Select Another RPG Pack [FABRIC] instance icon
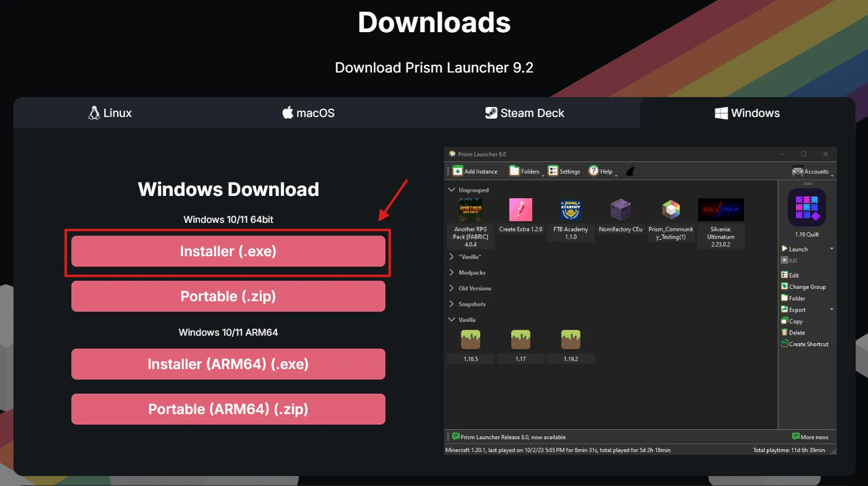The image size is (868, 486). point(470,210)
